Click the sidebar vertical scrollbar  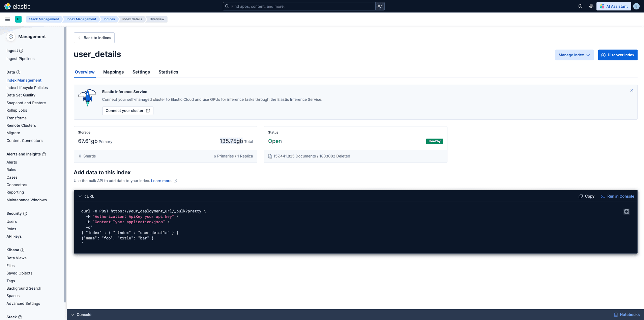click(65, 165)
